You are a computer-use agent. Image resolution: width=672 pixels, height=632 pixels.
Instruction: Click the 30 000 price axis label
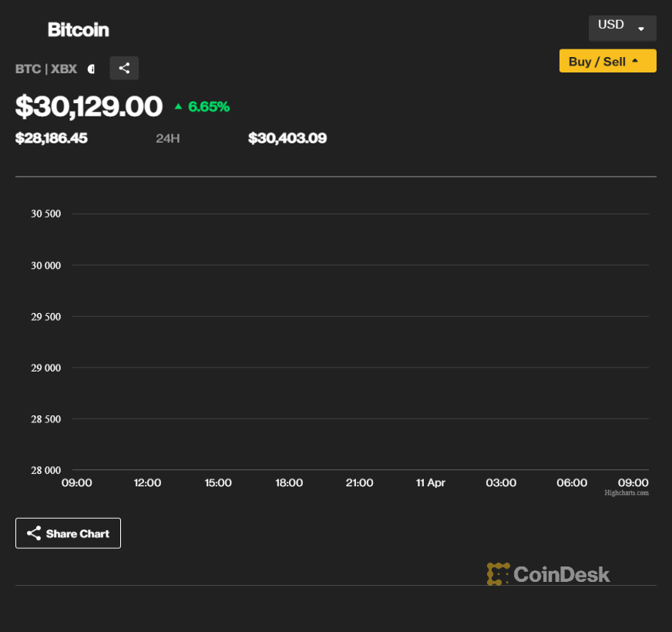coord(45,265)
